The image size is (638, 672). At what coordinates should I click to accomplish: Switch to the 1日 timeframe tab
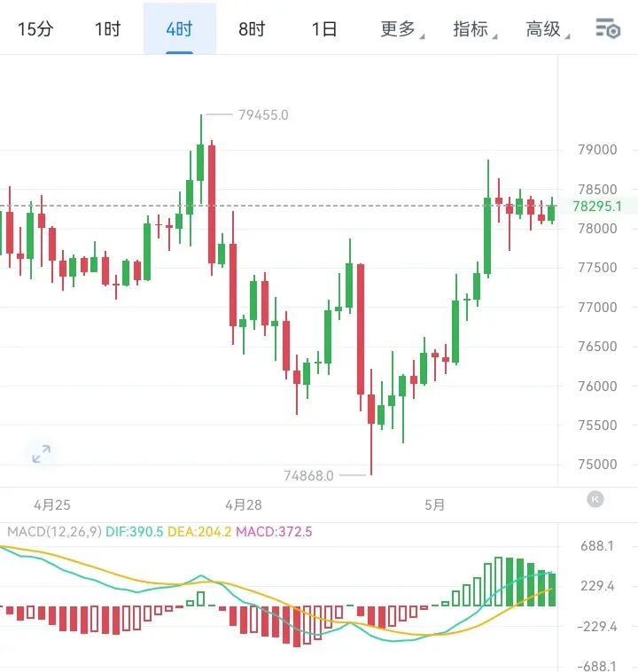(x=324, y=29)
